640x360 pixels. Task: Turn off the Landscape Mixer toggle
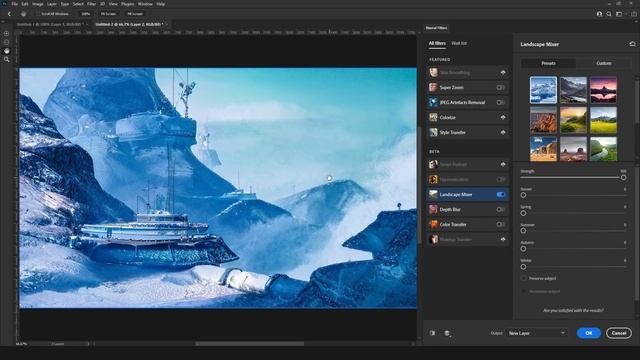[500, 195]
